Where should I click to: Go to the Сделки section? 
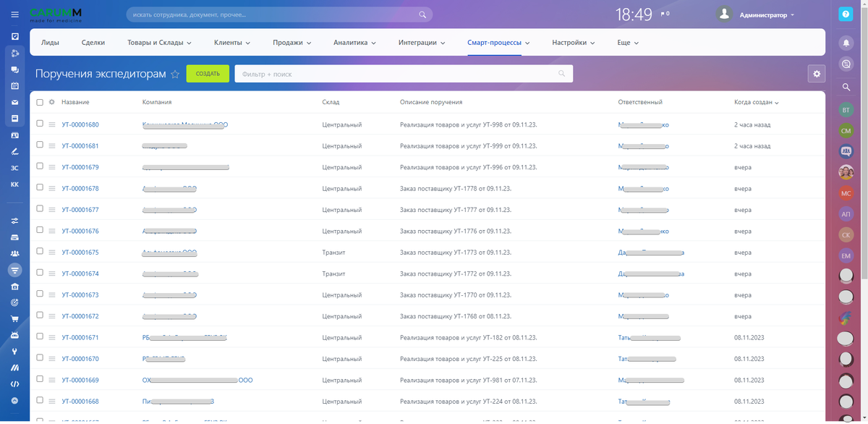tap(93, 43)
